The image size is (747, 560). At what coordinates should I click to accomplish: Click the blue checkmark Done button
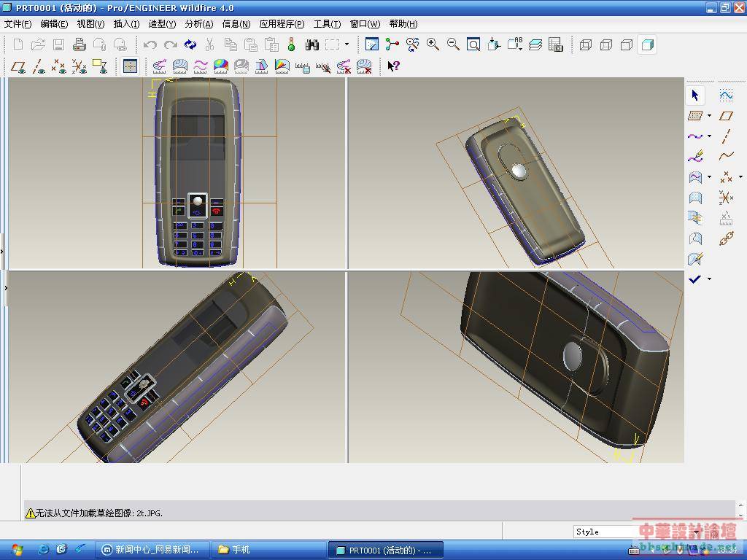695,279
